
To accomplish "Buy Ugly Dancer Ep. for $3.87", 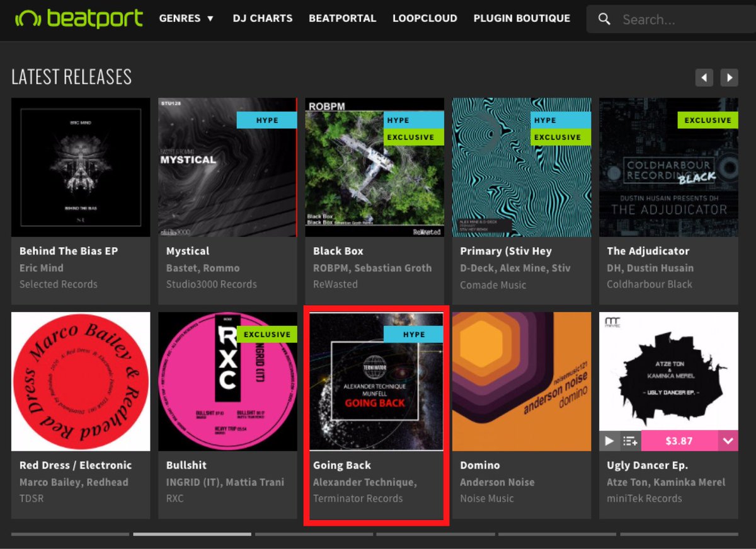I will (x=679, y=441).
